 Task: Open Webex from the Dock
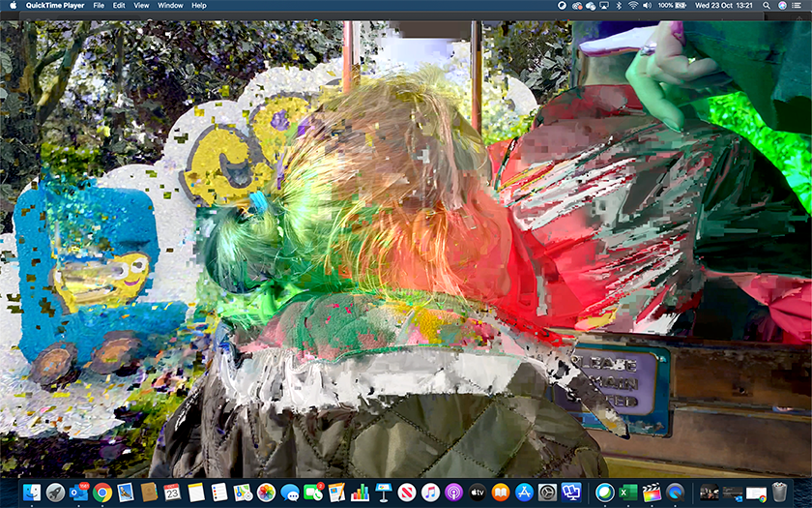pyautogui.click(x=604, y=492)
